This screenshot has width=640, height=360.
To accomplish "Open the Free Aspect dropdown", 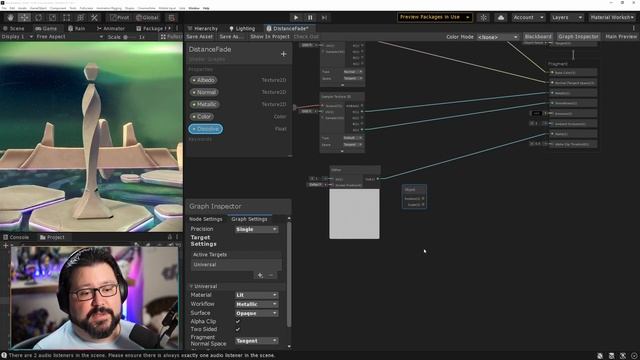I will (x=69, y=37).
